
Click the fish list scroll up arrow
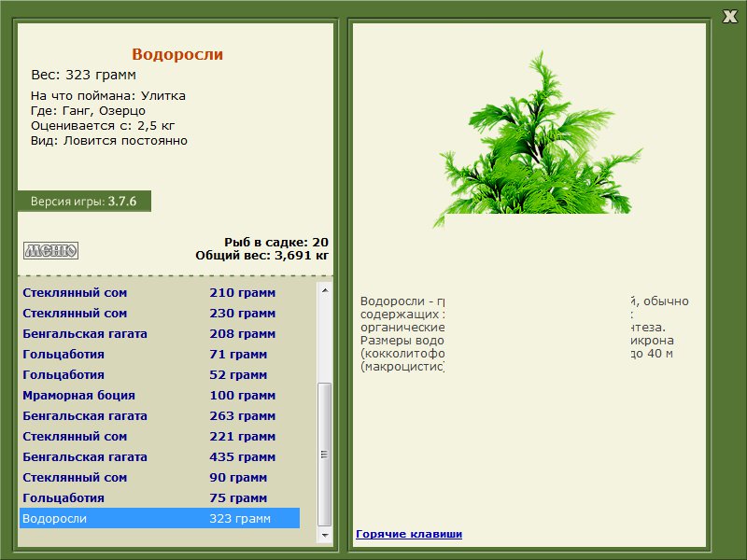click(x=325, y=290)
